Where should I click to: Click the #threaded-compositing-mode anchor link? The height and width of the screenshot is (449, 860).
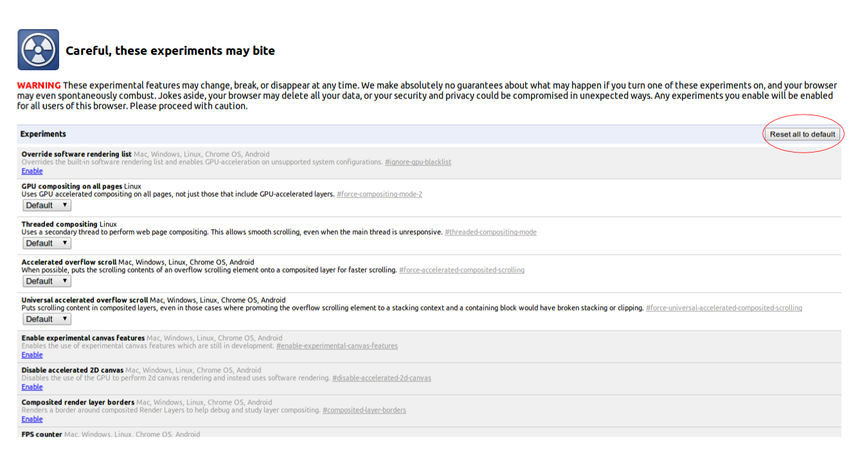(491, 232)
